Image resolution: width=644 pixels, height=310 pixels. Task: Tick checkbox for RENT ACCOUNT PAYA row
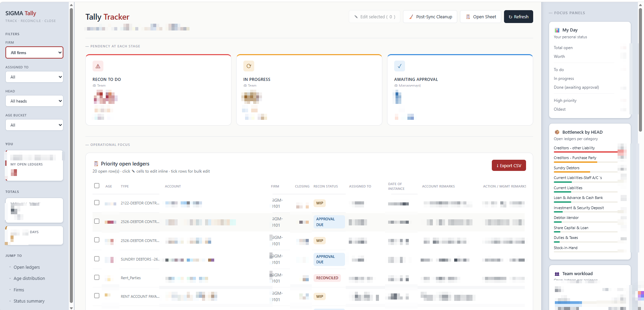pyautogui.click(x=97, y=296)
